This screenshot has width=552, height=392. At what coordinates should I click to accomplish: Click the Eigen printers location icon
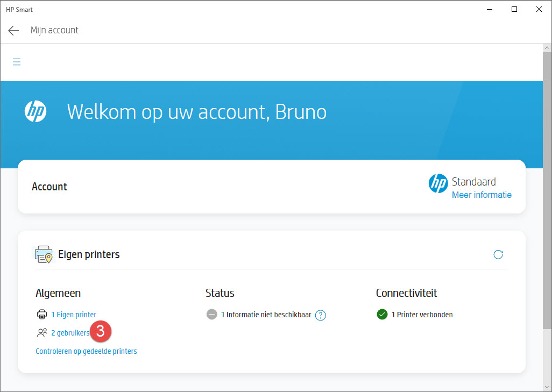tap(44, 254)
